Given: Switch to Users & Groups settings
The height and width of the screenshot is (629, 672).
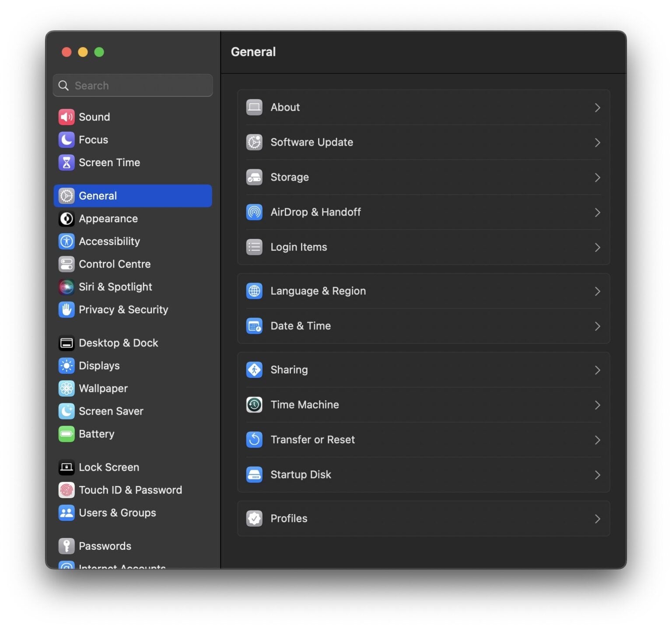Looking at the screenshot, I should pyautogui.click(x=117, y=513).
